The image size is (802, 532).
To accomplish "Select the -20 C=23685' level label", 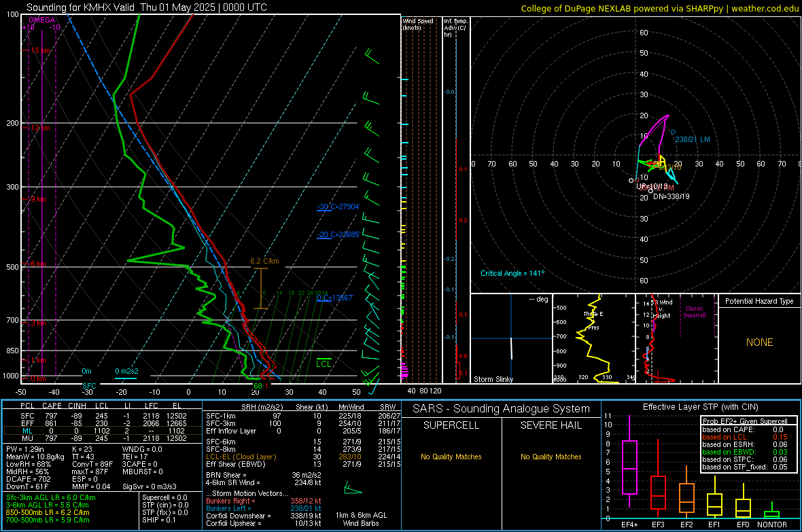I will click(x=338, y=235).
